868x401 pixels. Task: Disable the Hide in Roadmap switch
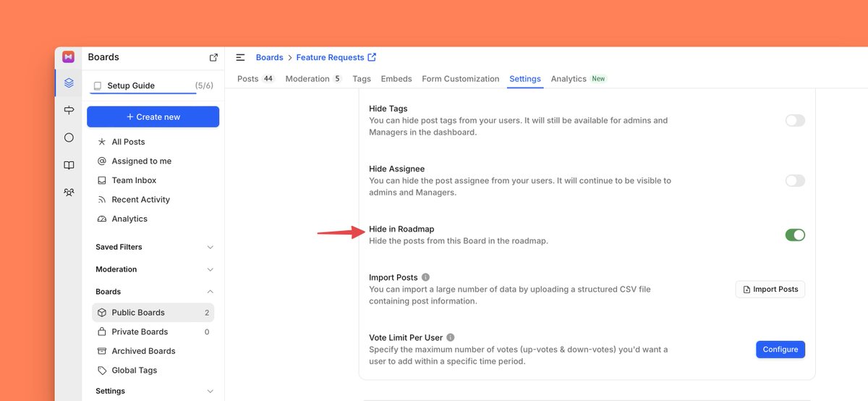[795, 235]
